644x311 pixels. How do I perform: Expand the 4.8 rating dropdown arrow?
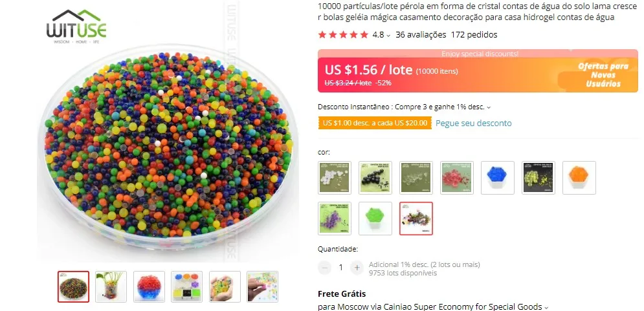(388, 36)
